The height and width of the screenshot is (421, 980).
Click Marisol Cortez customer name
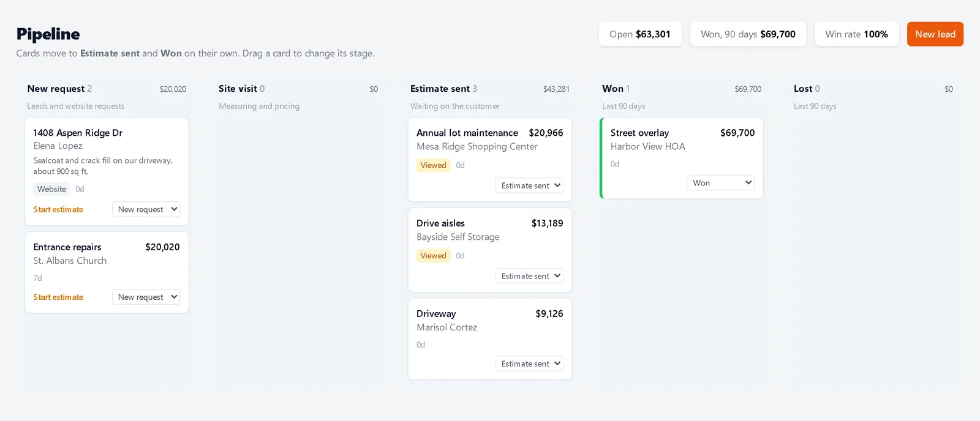(447, 327)
